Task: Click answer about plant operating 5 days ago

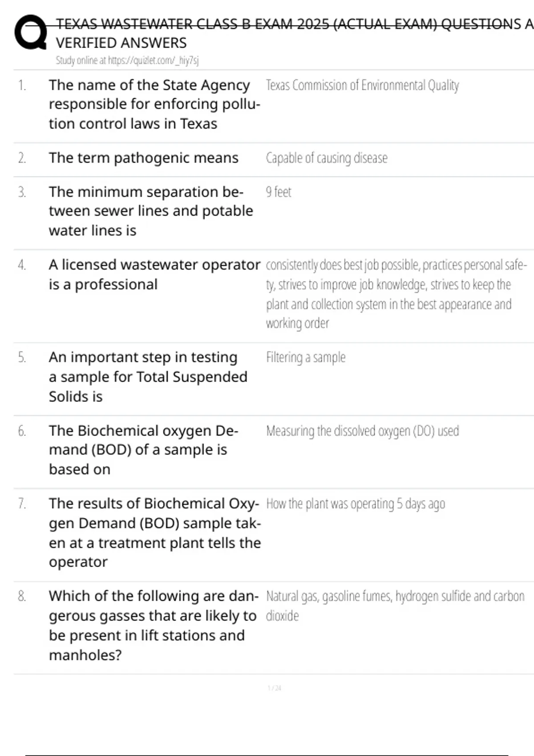Action: [355, 504]
